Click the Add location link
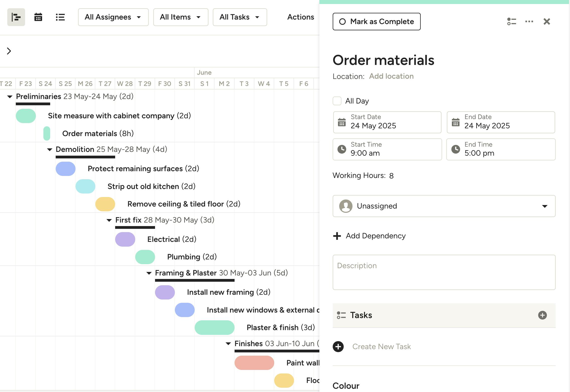 (391, 76)
